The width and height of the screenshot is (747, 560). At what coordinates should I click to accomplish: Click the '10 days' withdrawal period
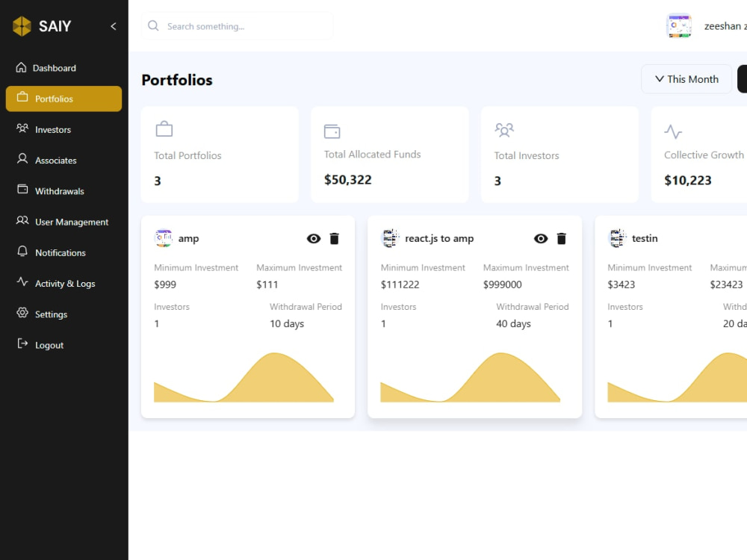[x=287, y=324]
